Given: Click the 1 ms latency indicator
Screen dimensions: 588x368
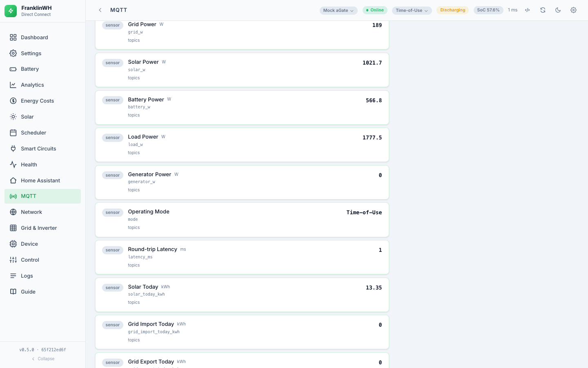Looking at the screenshot, I should pyautogui.click(x=512, y=10).
